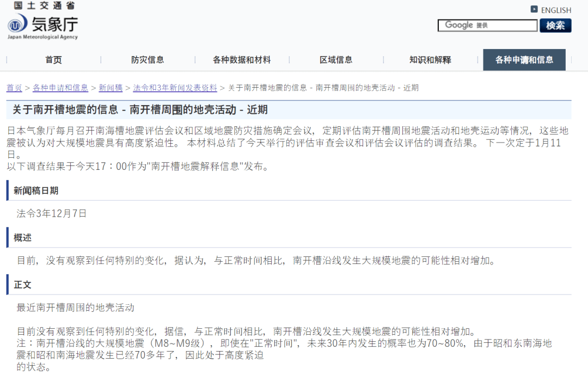Open the 区域信息 navigation tab

coord(336,60)
